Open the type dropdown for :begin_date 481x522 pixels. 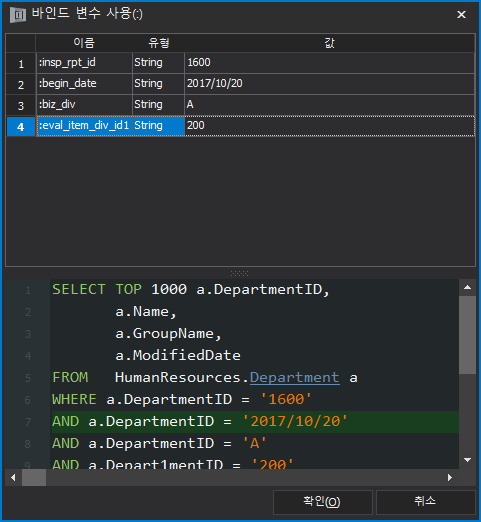[158, 84]
